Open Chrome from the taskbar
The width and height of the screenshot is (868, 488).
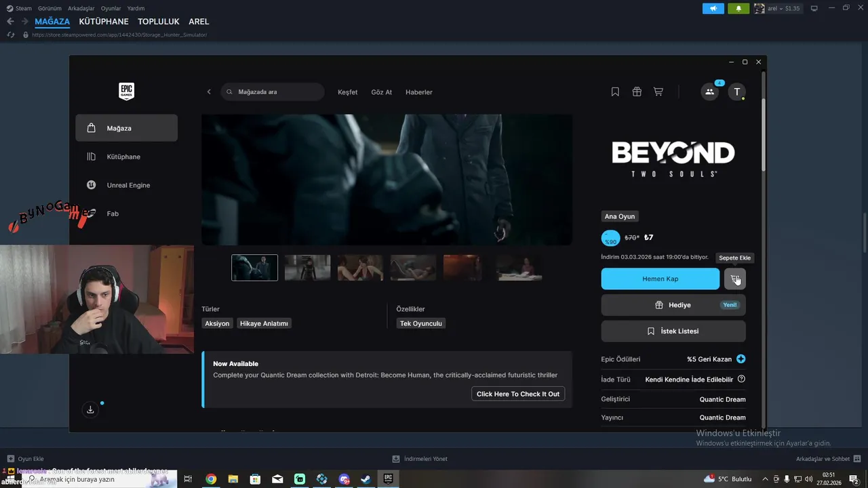click(x=211, y=479)
